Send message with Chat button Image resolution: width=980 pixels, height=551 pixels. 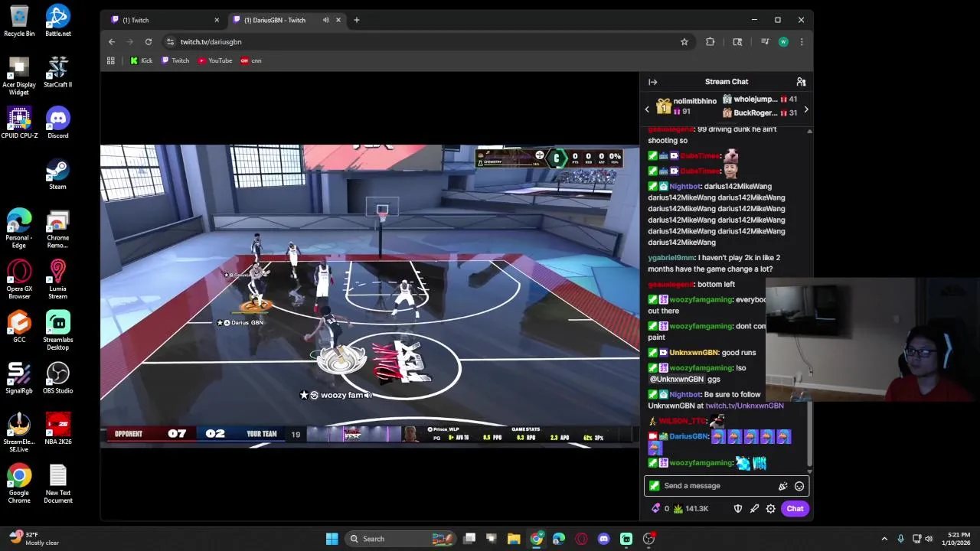[x=795, y=509]
